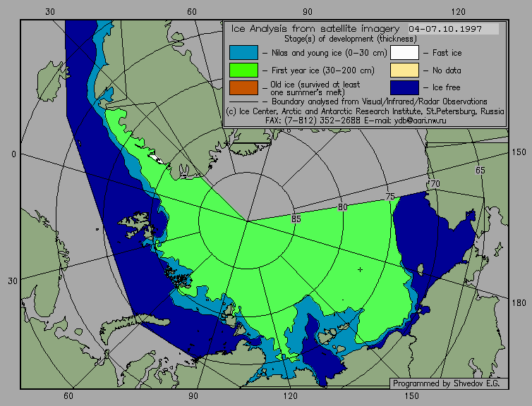532x406 pixels.
Task: Click the '(c) Ice Center, Arctic and Antarctic' copyright line
Action: click(x=365, y=111)
